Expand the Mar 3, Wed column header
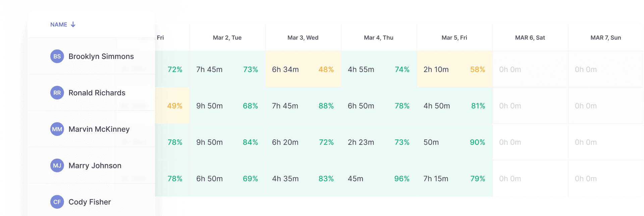Image resolution: width=644 pixels, height=216 pixels. pos(303,37)
